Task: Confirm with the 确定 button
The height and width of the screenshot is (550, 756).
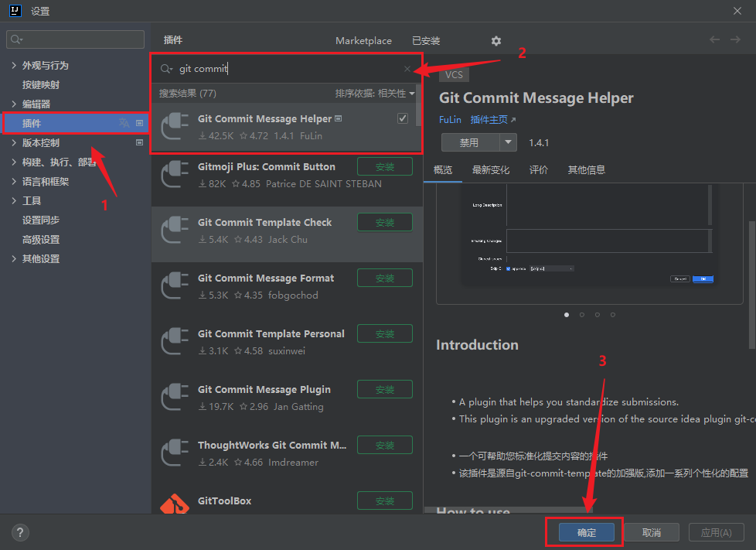Action: 586,533
